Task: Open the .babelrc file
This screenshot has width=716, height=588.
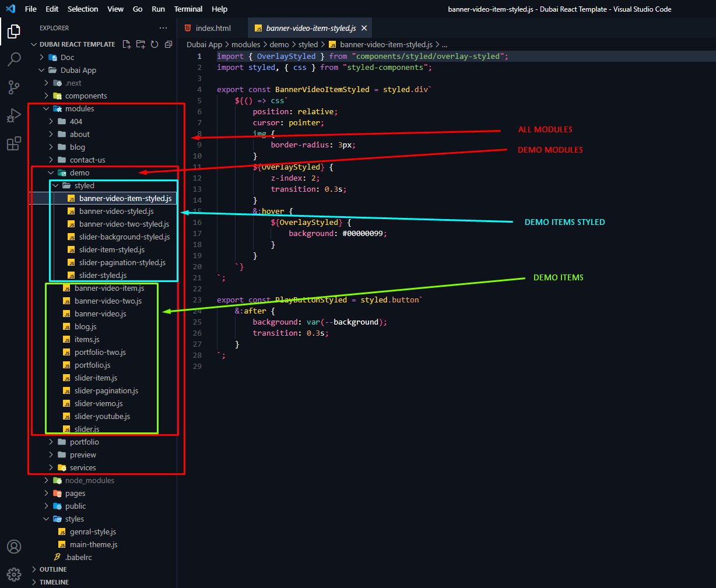Action: [x=78, y=557]
